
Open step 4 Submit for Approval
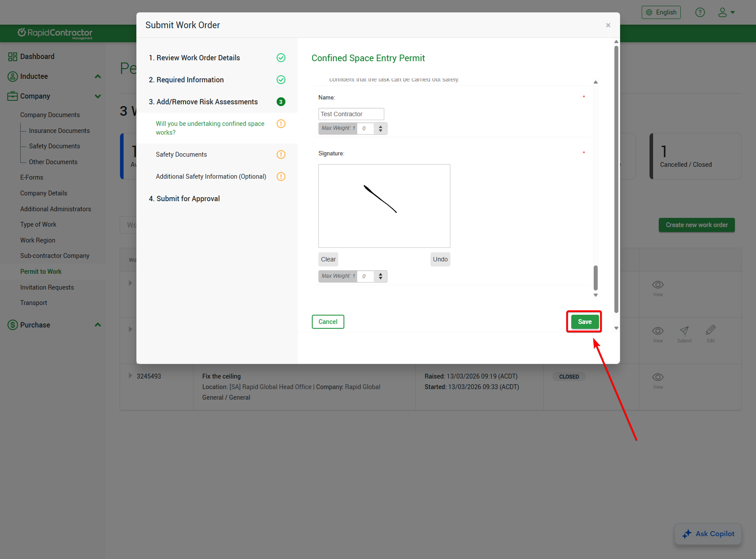point(188,199)
